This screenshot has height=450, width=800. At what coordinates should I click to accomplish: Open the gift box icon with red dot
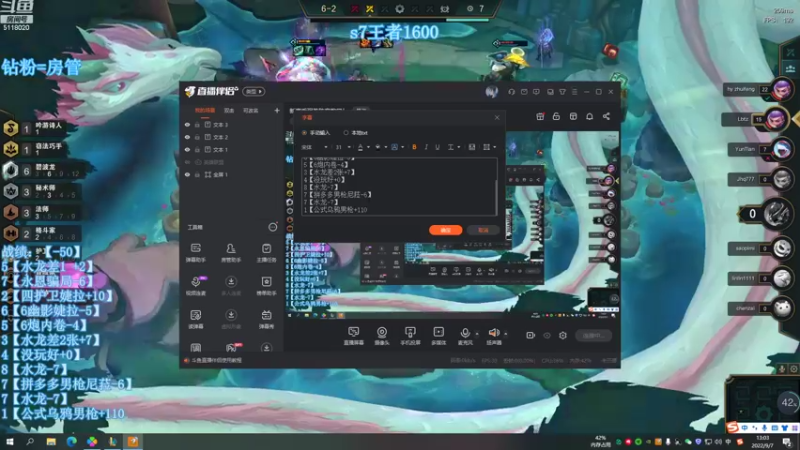[540, 116]
